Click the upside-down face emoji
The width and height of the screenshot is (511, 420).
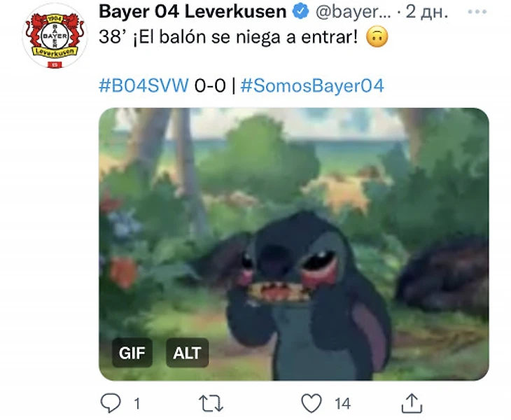377,36
